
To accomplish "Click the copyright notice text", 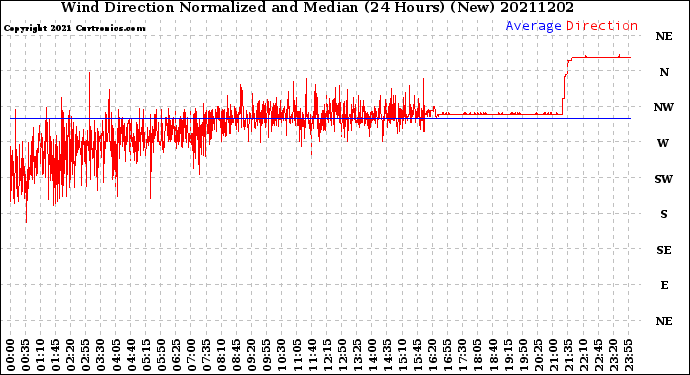I will pos(74,28).
